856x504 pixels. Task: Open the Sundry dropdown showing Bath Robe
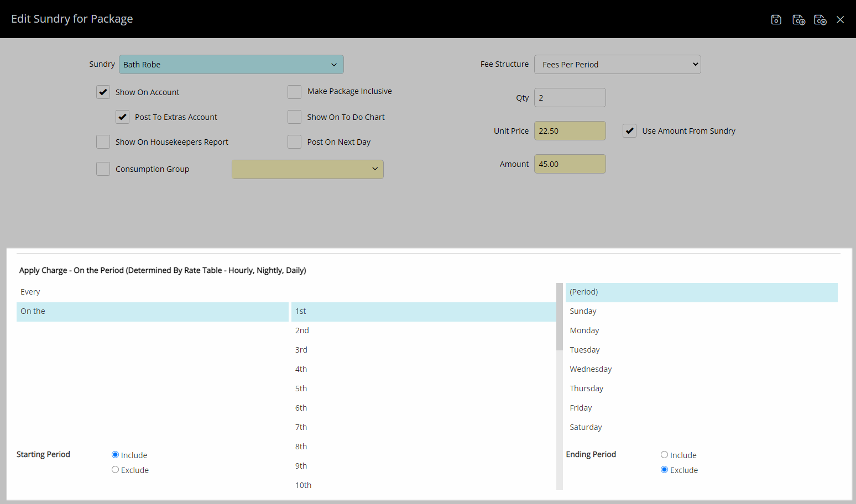[x=231, y=65]
